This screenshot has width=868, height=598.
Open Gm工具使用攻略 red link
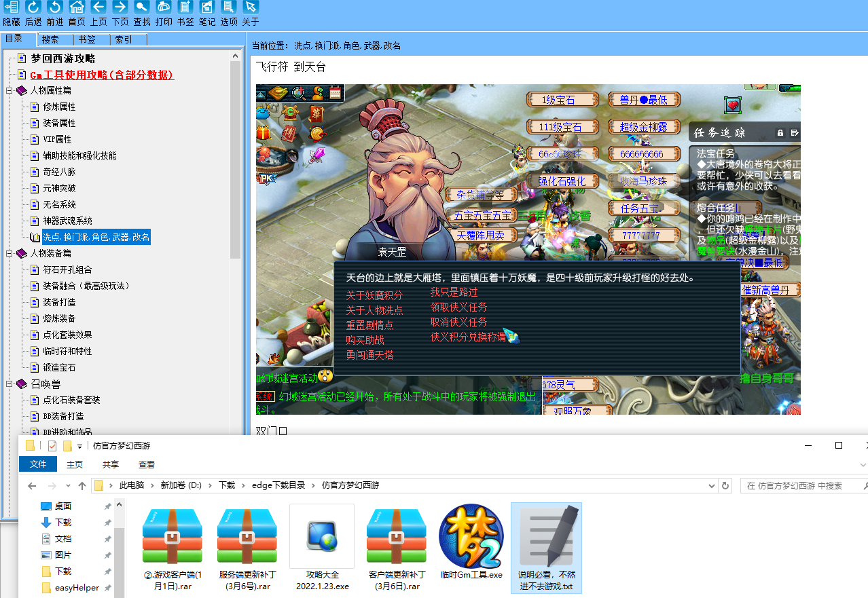103,75
